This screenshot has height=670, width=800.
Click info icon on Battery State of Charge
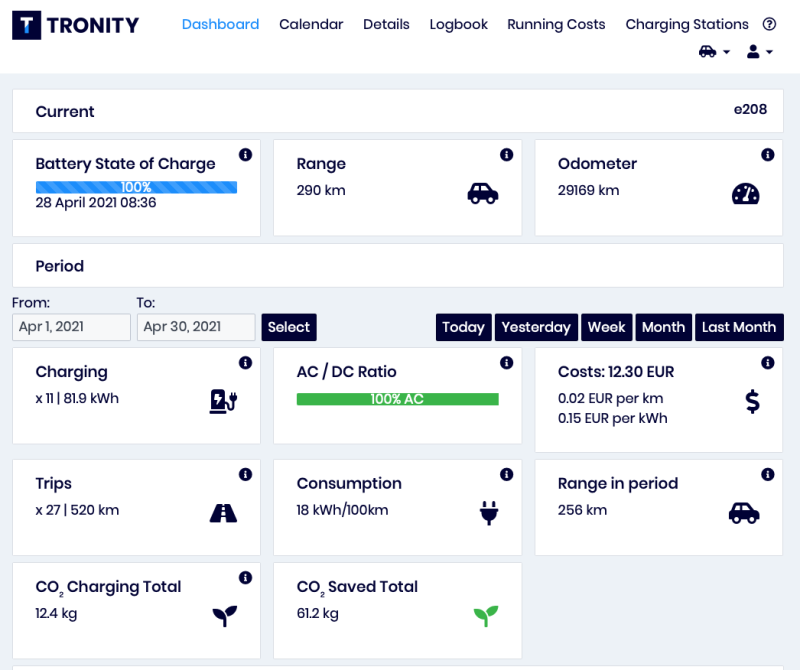(x=245, y=155)
